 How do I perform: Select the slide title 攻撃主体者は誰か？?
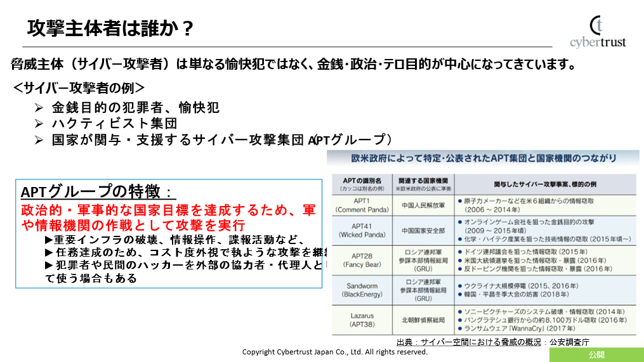click(110, 29)
